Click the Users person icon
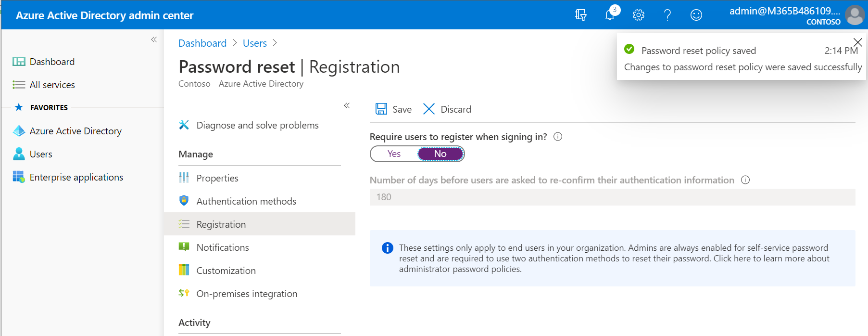Image resolution: width=868 pixels, height=336 pixels. pos(19,154)
